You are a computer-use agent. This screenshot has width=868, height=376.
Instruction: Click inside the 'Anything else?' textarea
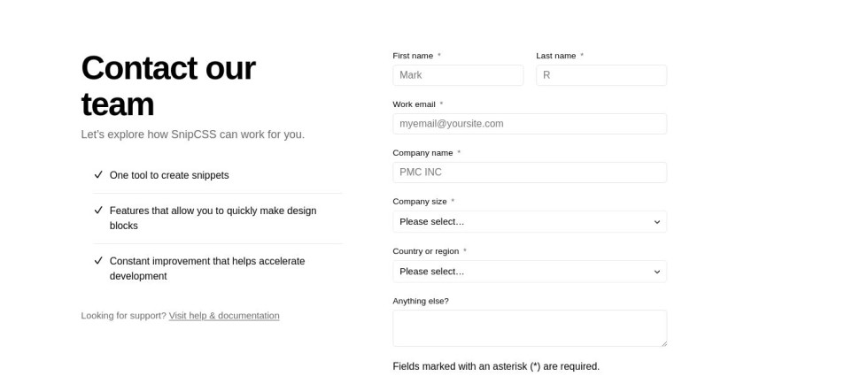point(529,327)
